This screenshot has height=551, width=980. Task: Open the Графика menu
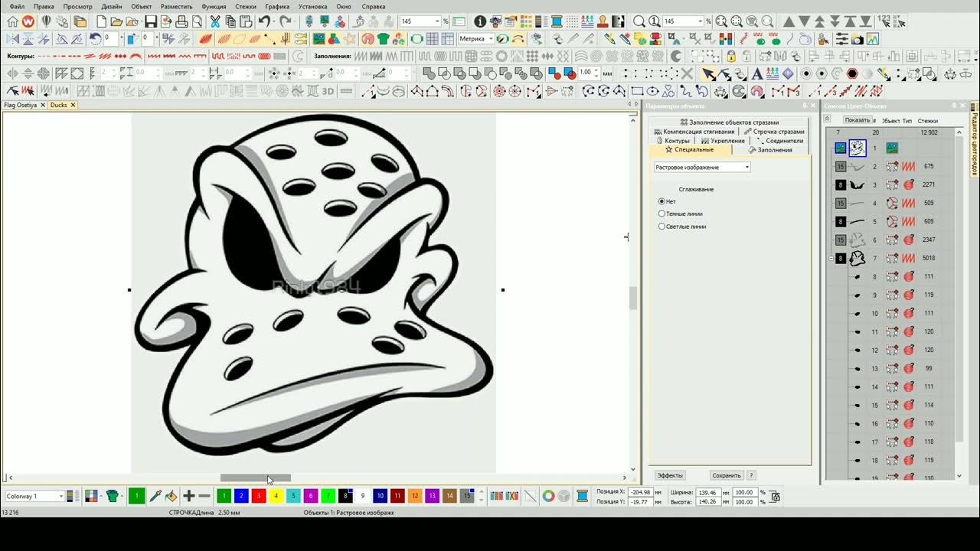click(x=277, y=6)
